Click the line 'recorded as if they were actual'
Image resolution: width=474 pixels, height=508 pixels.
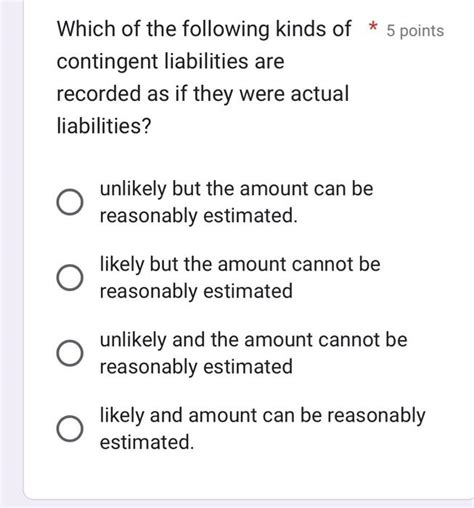203,94
